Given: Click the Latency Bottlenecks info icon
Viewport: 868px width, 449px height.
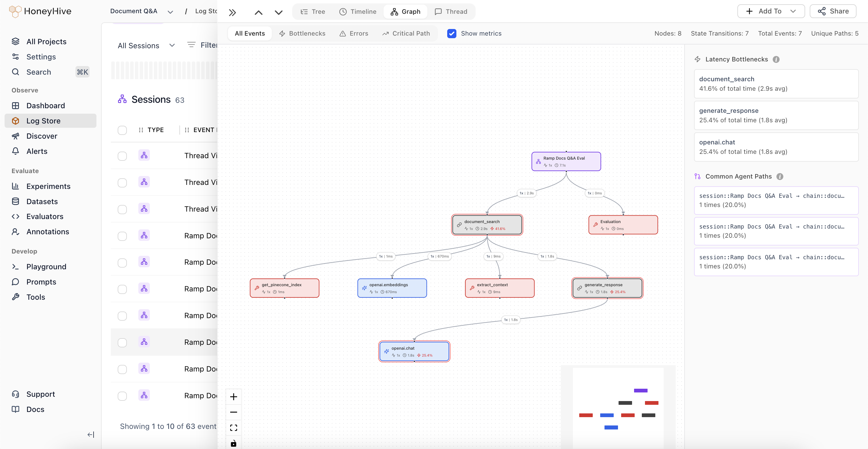Looking at the screenshot, I should click(x=776, y=59).
